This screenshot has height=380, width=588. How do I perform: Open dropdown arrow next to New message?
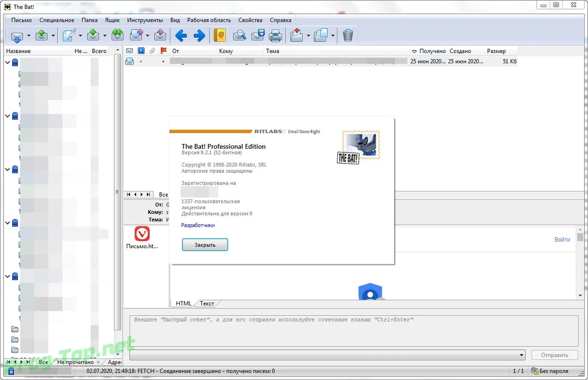(80, 36)
